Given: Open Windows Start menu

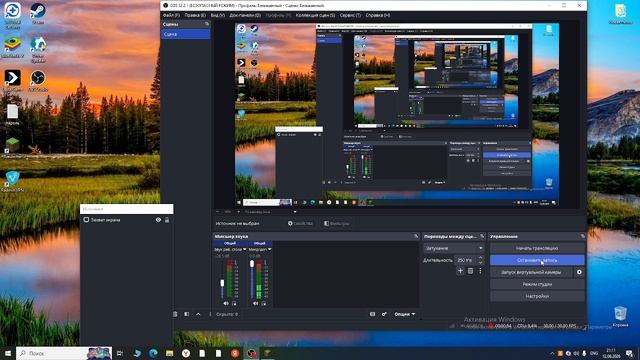Looking at the screenshot, I should [8, 353].
